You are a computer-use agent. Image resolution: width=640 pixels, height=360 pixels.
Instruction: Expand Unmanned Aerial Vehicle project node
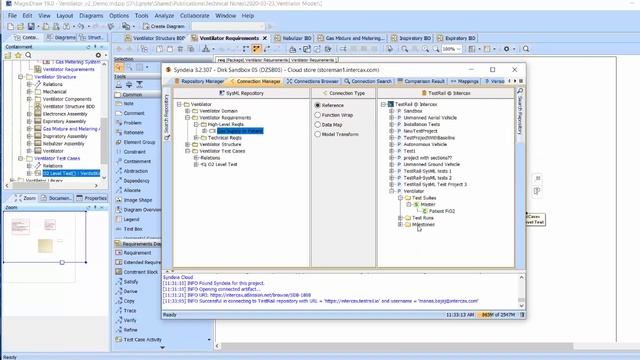(391, 118)
